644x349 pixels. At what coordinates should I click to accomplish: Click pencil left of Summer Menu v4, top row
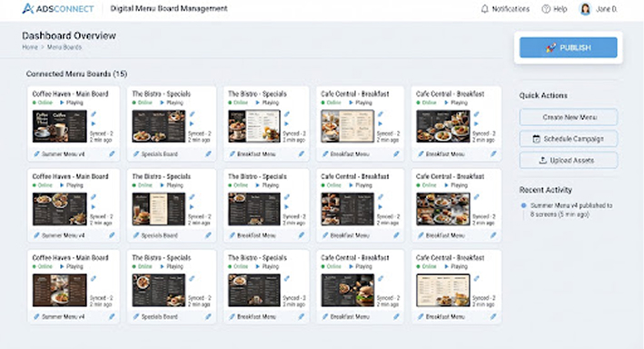coord(36,155)
